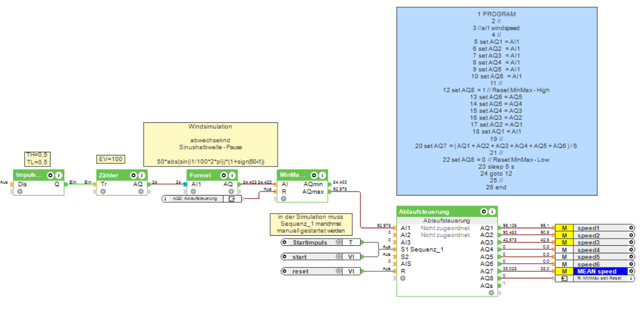The width and height of the screenshot is (644, 325).
Task: Toggle the Startimpuls input circle
Action: tap(338, 242)
